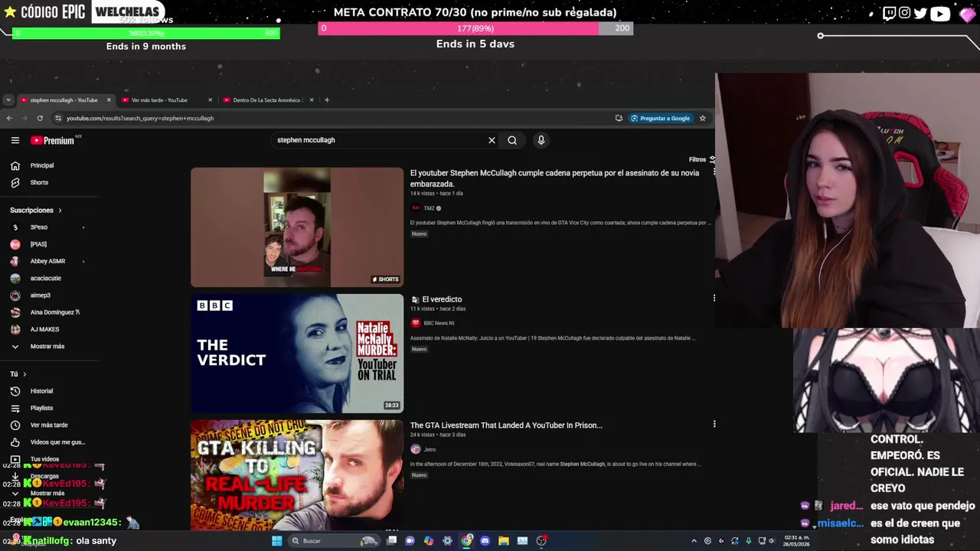Open more options for GTA Livestream video
This screenshot has width=980, height=551.
coord(714,424)
